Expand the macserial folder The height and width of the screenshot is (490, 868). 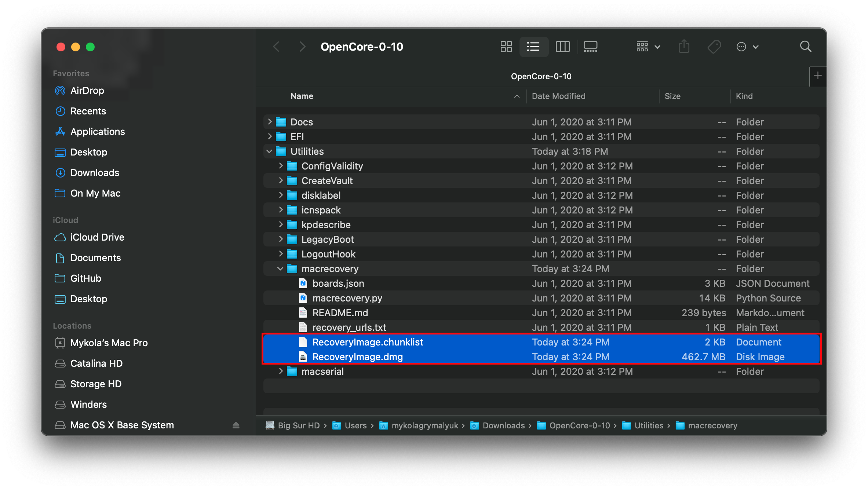pyautogui.click(x=281, y=371)
